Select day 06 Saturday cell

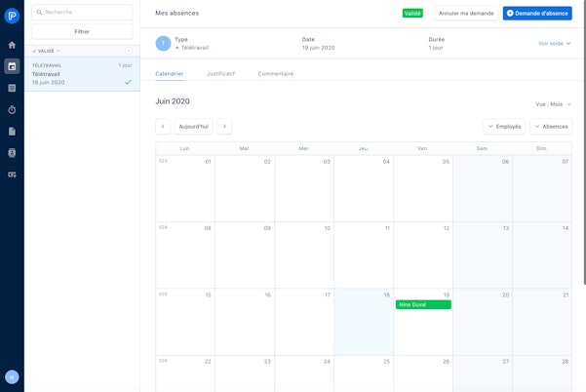(x=483, y=188)
